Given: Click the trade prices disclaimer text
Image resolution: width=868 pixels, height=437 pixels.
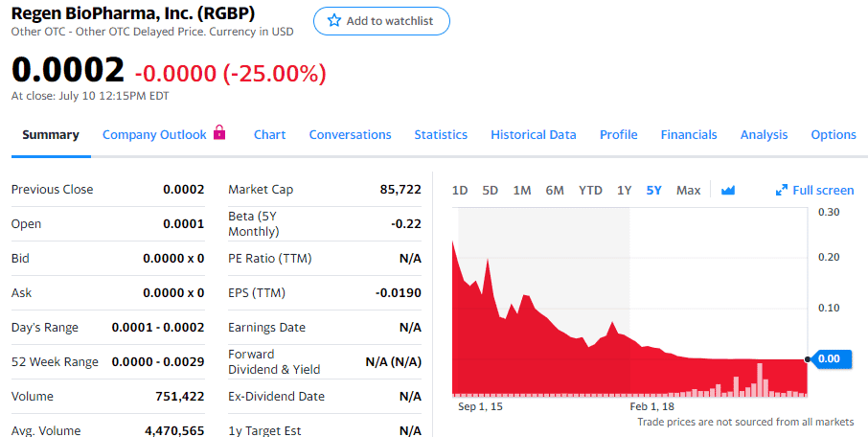Looking at the screenshot, I should [745, 422].
